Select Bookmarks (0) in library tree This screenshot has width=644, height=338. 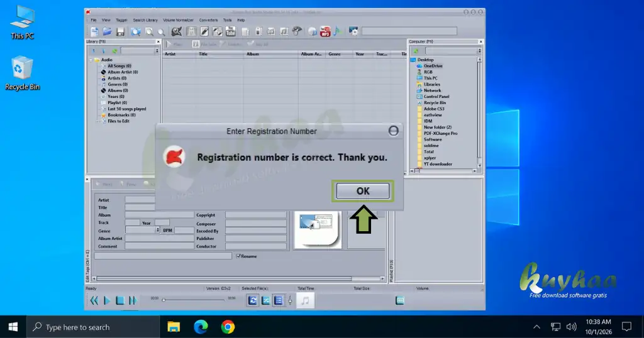click(121, 115)
